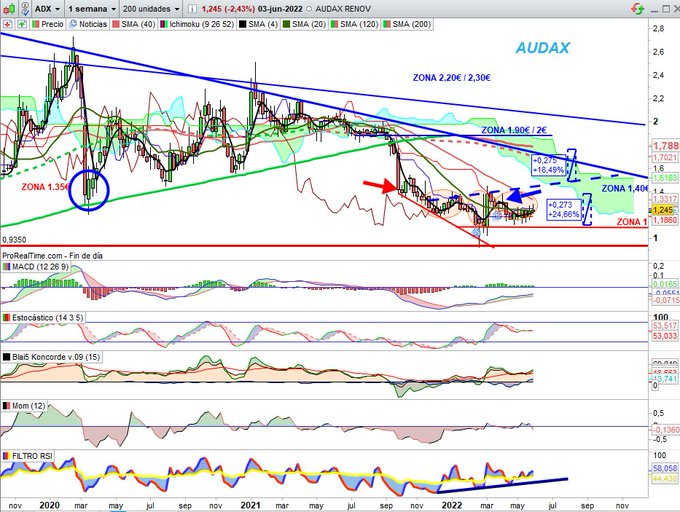
Task: Click the Mom (12) label color icon
Action: tap(7, 406)
